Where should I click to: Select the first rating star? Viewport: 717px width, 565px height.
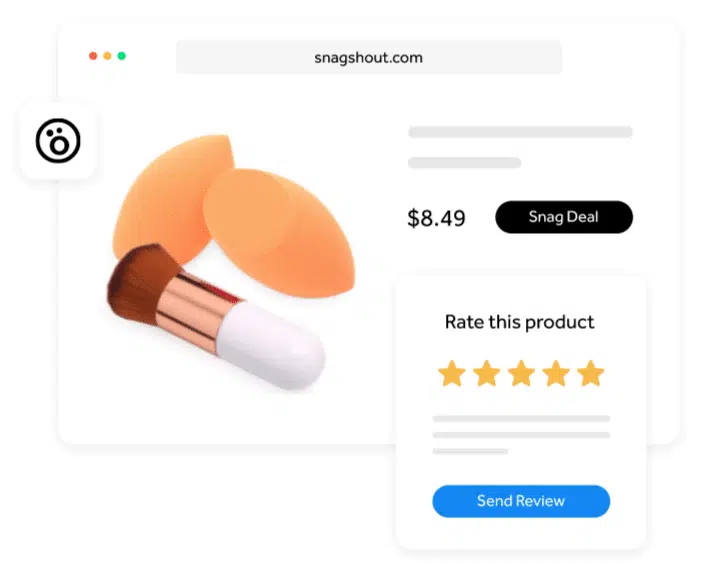click(452, 373)
